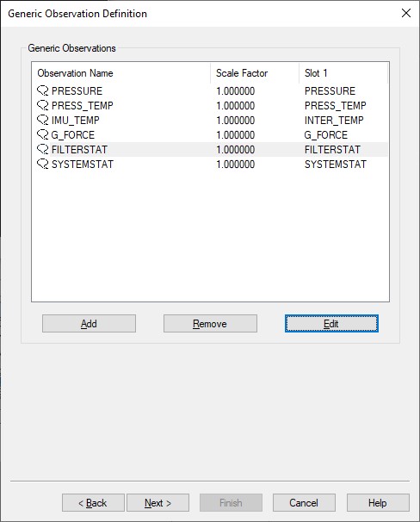Image resolution: width=420 pixels, height=522 pixels.
Task: Open the Help for this dialog
Action: pyautogui.click(x=378, y=503)
